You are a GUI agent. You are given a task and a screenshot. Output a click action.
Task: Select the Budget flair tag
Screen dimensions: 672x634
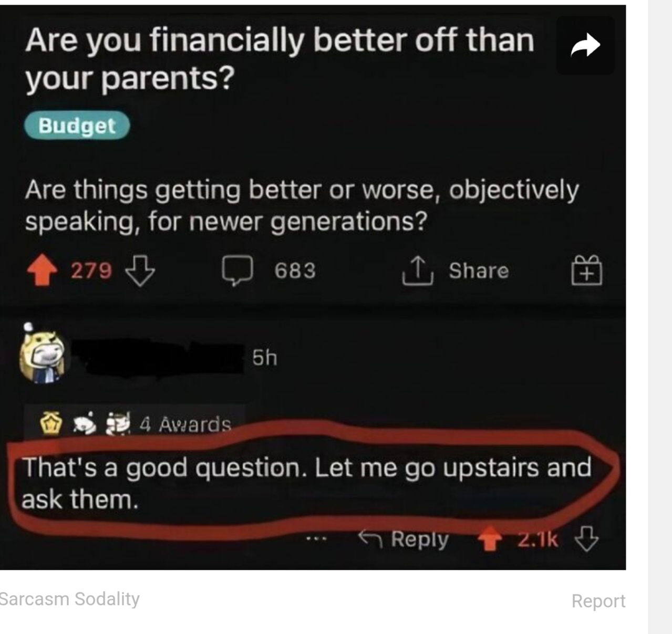tap(77, 126)
